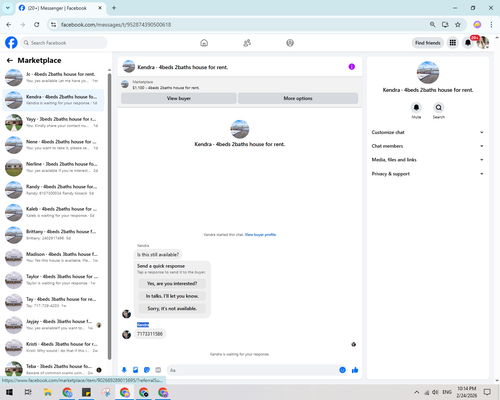Go back from Marketplace chats list
Screen dimensions: 500x400
click(x=10, y=60)
